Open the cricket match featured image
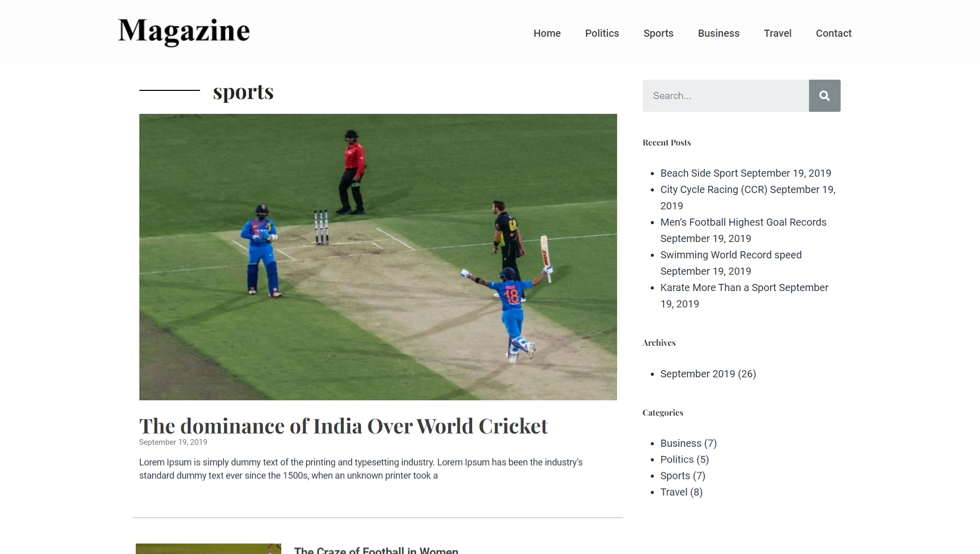980x554 pixels. coord(378,257)
